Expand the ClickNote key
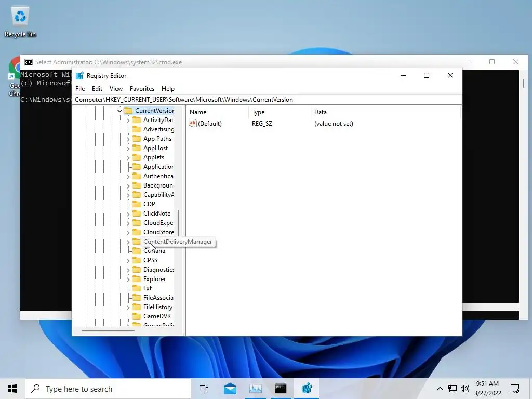This screenshot has height=399, width=532. 128,214
